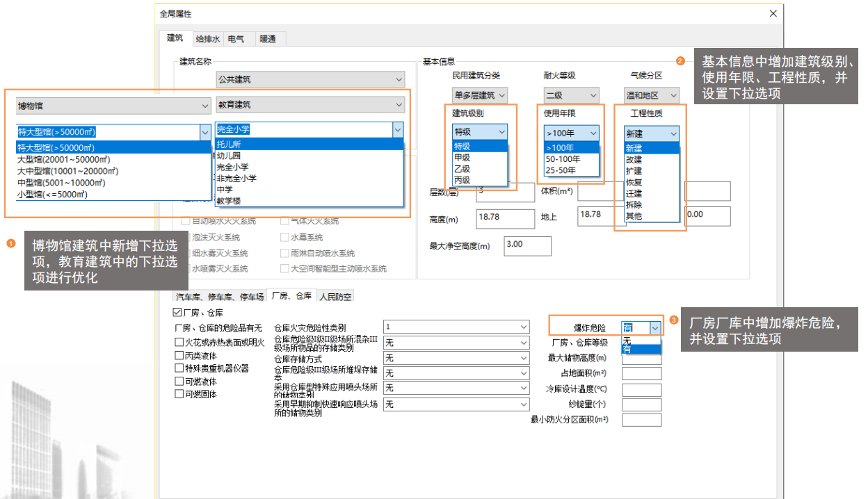Tick the 可燃固体 checkbox
This screenshot has height=499, width=868.
coord(179,394)
